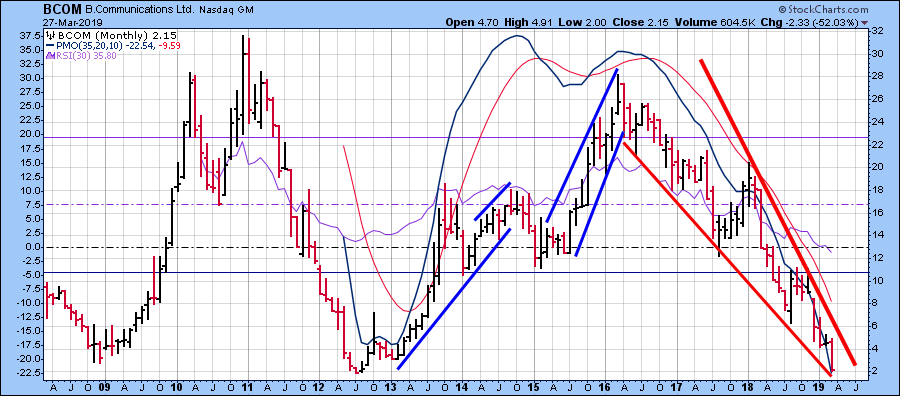The height and width of the screenshot is (396, 900).
Task: Click the red down triangle after Chg value
Action: coord(864,23)
